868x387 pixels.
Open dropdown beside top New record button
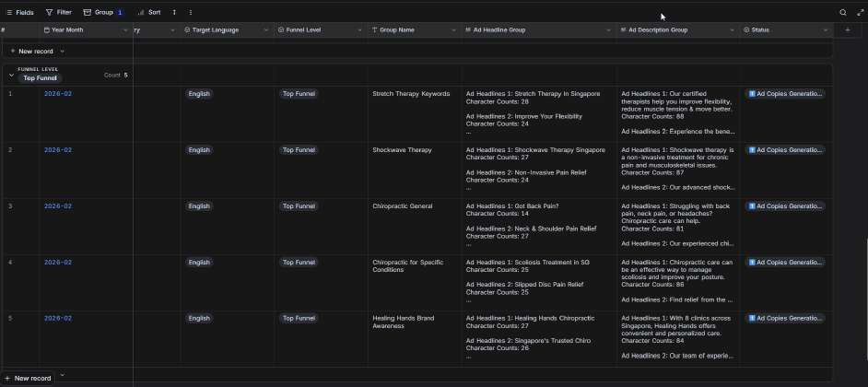coord(62,52)
